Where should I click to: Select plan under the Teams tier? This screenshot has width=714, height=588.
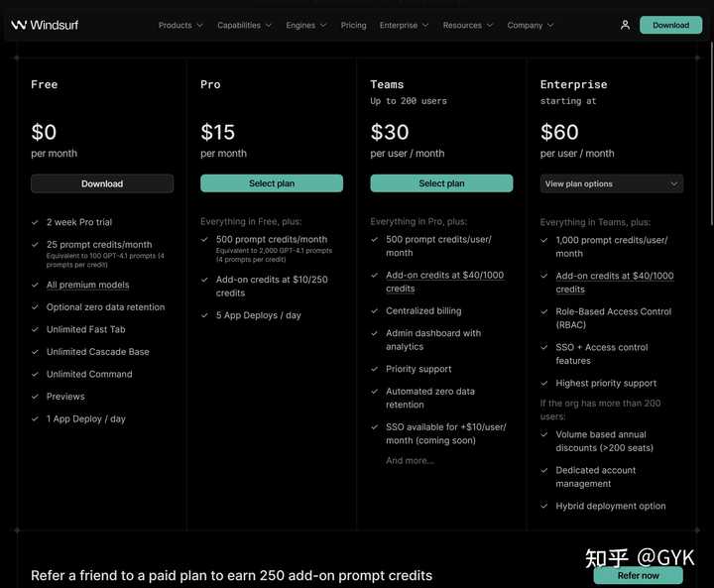441,183
